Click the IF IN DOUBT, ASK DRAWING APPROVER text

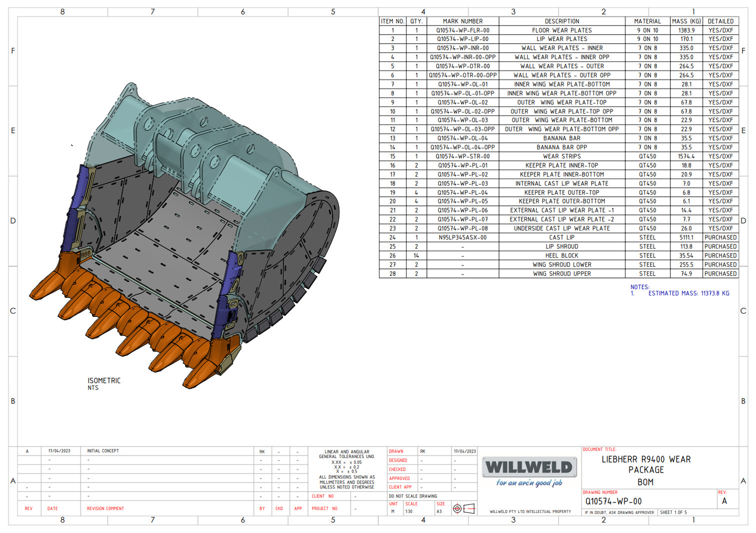(620, 512)
